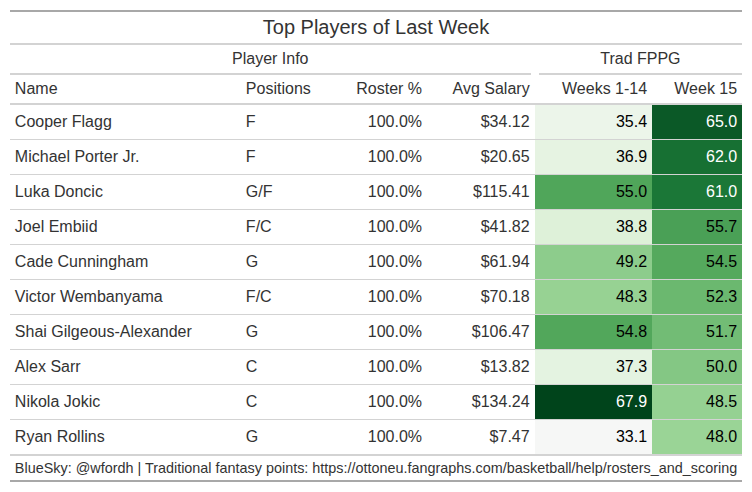Click the Shai Gilgeous-Alexander name cell
Image resolution: width=752 pixels, height=492 pixels.
(x=103, y=331)
